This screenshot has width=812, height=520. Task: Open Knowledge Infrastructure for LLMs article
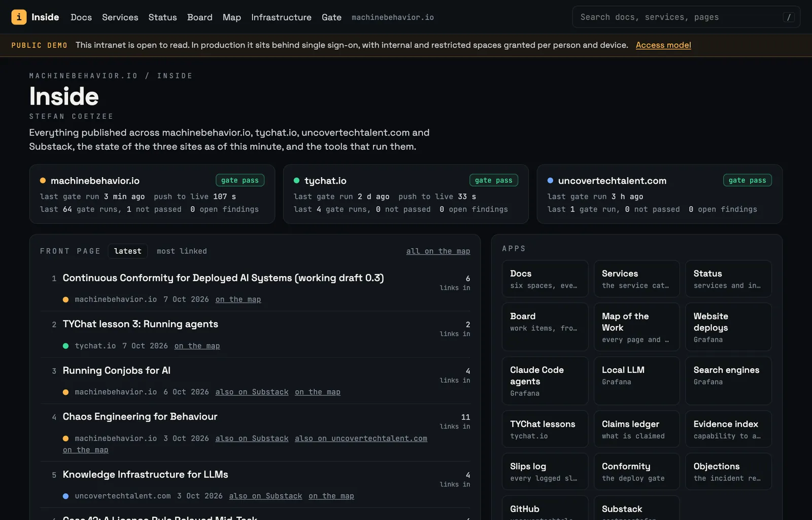click(146, 474)
